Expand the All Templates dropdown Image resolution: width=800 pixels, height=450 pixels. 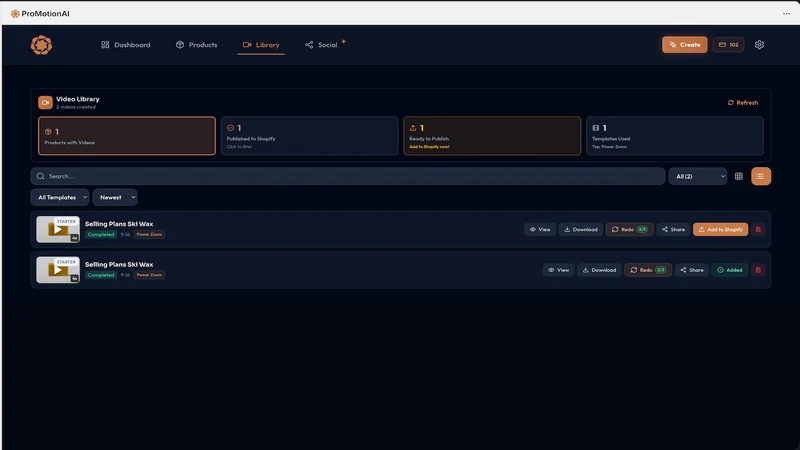click(60, 197)
